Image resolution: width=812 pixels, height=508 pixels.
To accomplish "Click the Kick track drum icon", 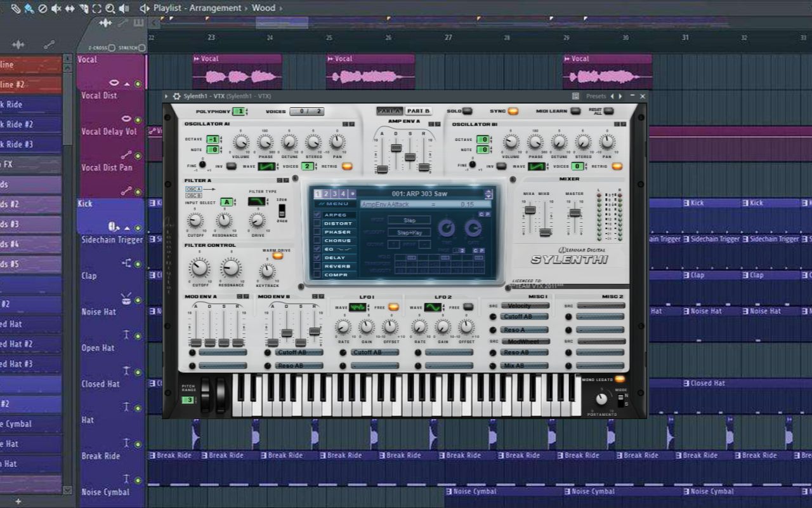I will point(114,227).
